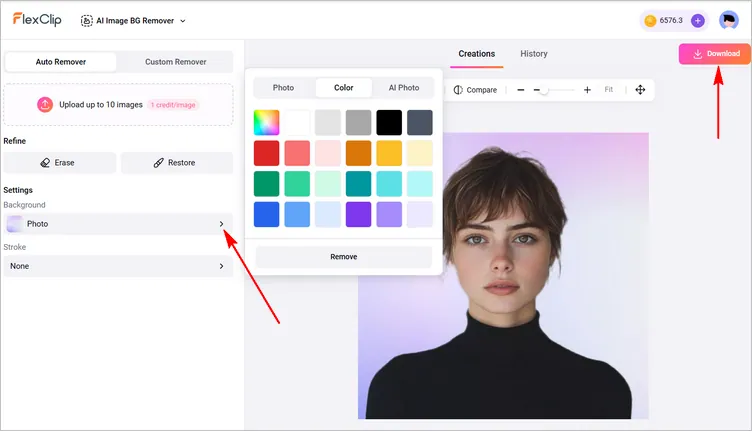Choose the pale lilac color swatch
Viewport: 752px width, 431px height.
pyautogui.click(x=420, y=214)
